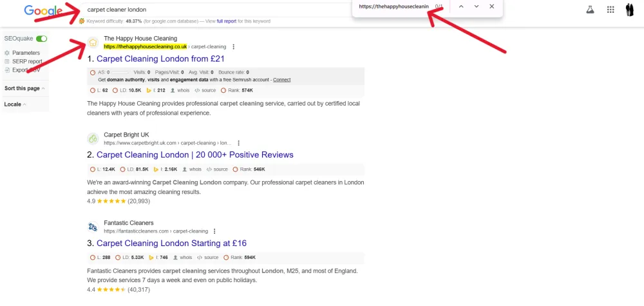The width and height of the screenshot is (644, 306).
Task: Open SEOquake Parameters
Action: [x=26, y=53]
